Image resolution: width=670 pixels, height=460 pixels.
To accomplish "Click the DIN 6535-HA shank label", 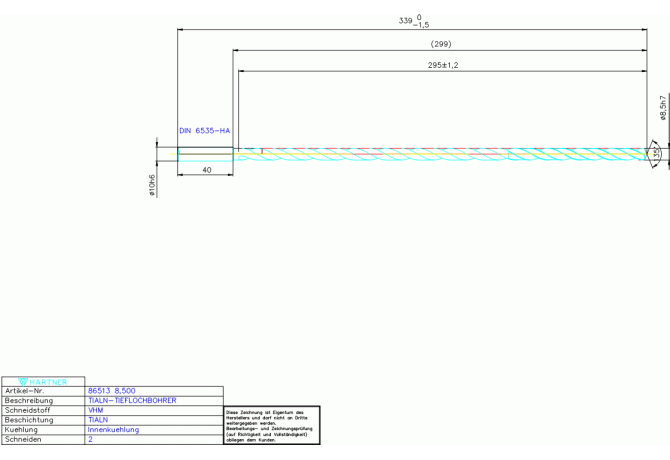I will 204,131.
